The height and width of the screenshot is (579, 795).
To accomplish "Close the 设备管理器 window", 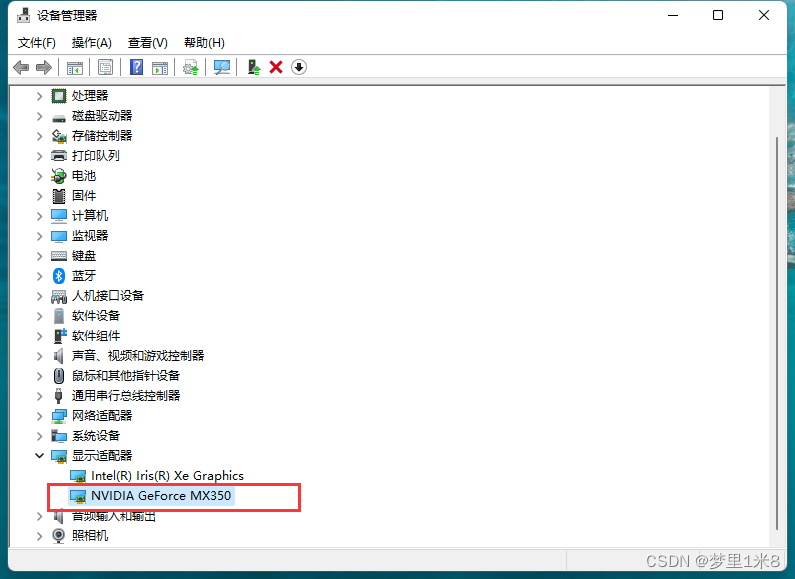I will 764,15.
